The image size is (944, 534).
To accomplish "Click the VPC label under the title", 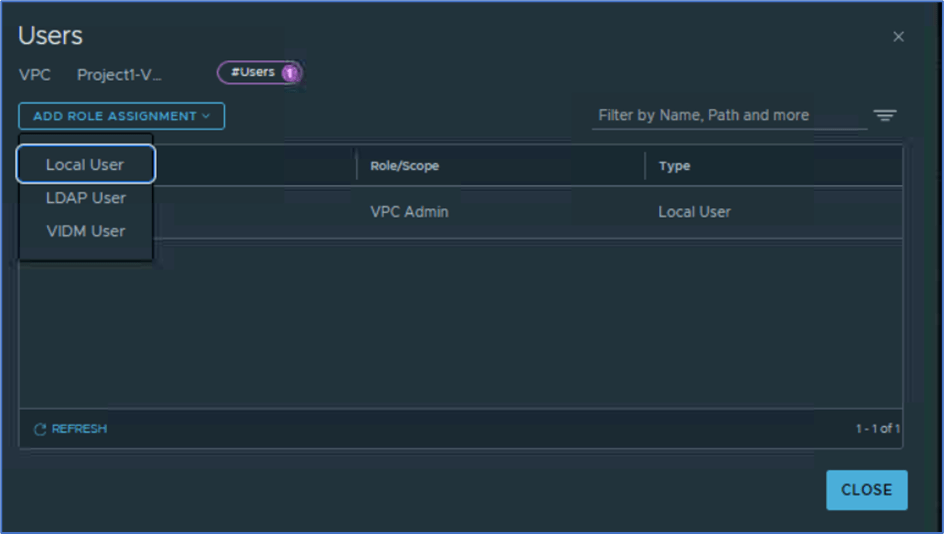I will pyautogui.click(x=34, y=75).
